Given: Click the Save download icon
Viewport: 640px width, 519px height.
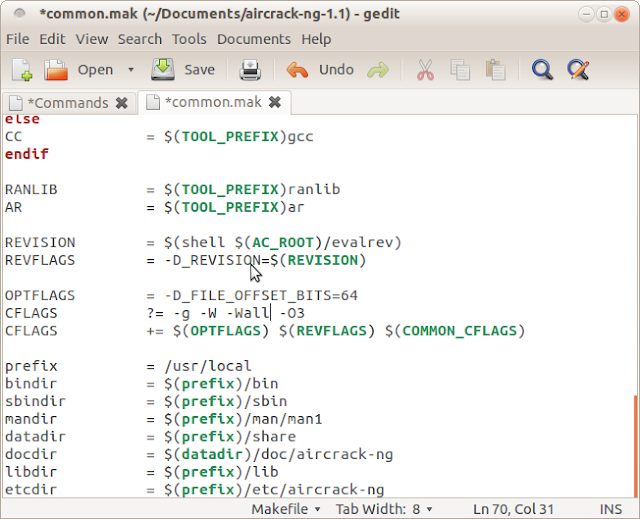Looking at the screenshot, I should (163, 69).
